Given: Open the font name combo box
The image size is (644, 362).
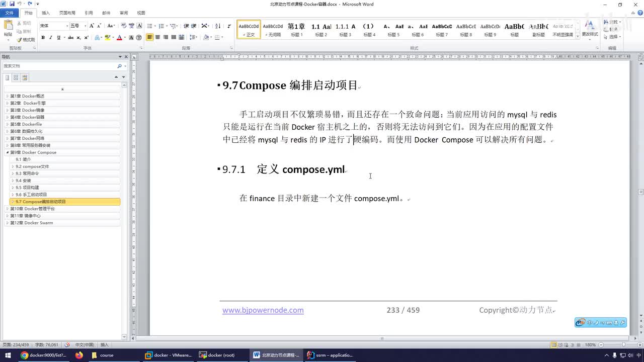Looking at the screenshot, I should pyautogui.click(x=54, y=26).
